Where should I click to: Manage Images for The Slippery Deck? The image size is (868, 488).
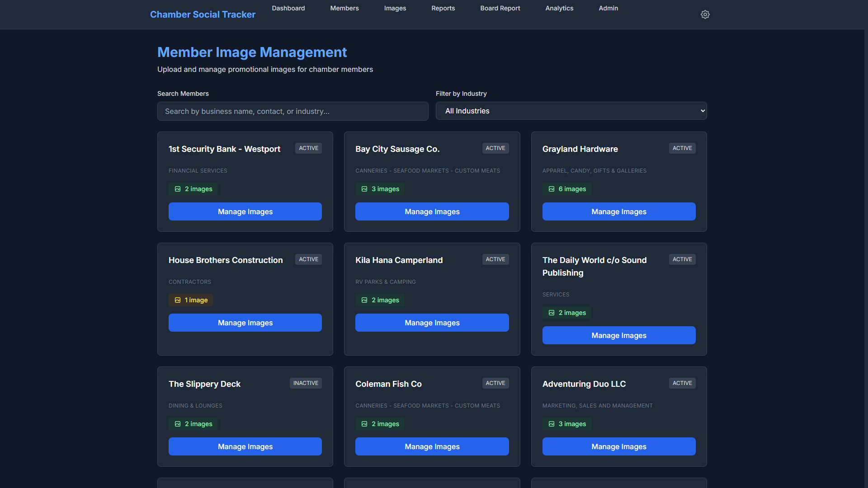coord(245,446)
